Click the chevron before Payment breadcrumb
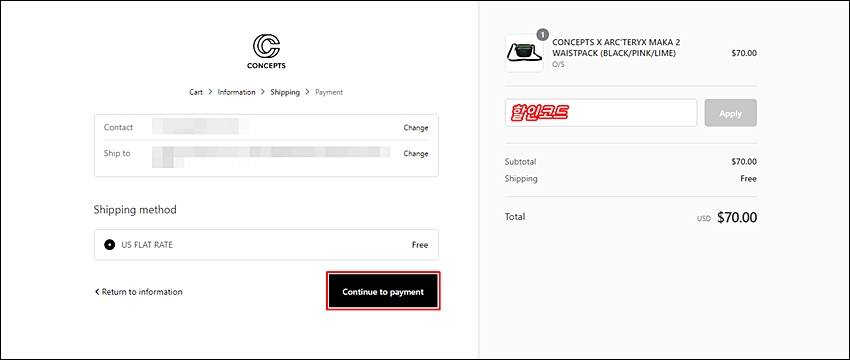Viewport: 850px width, 360px height. pos(307,92)
